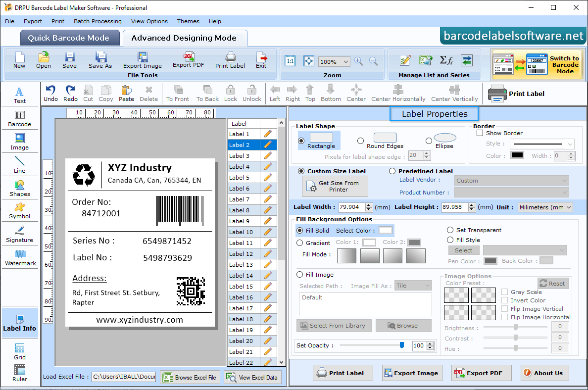
Task: Choose the Predefined Label radio option
Action: pyautogui.click(x=392, y=171)
